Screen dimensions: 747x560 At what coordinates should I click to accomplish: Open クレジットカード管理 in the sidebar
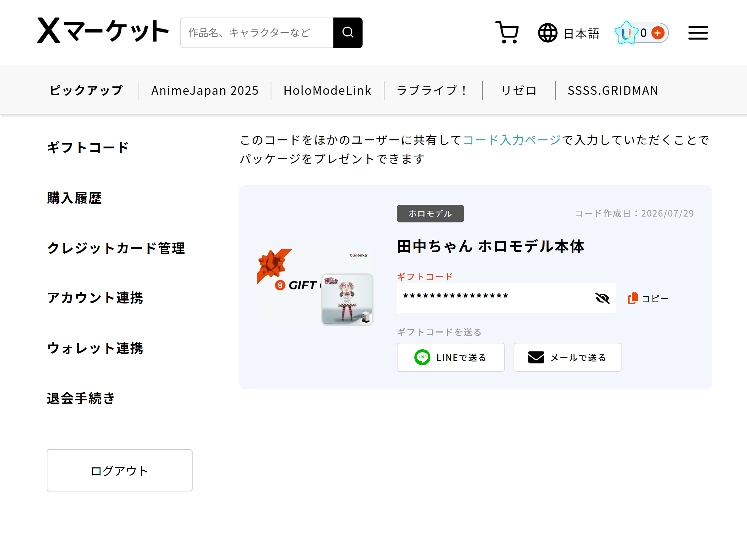116,248
